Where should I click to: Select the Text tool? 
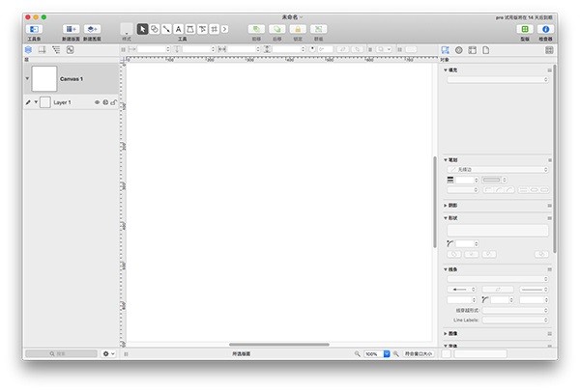click(x=178, y=29)
